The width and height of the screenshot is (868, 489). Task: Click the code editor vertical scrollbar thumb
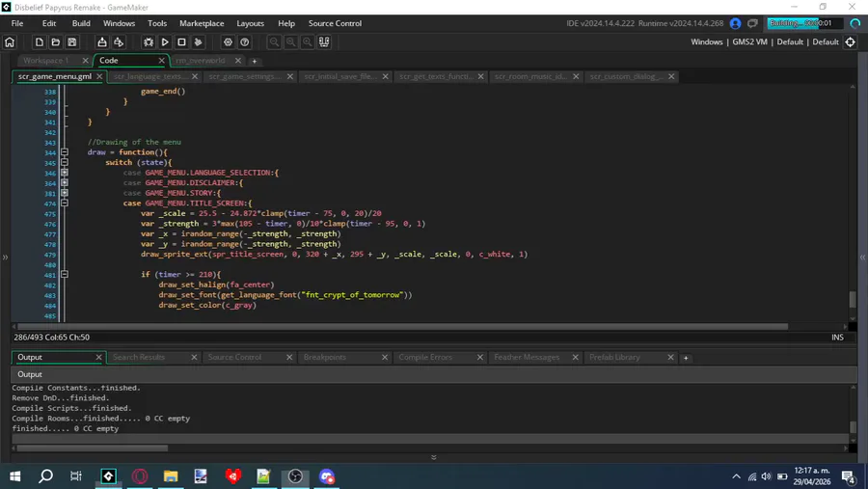853,299
